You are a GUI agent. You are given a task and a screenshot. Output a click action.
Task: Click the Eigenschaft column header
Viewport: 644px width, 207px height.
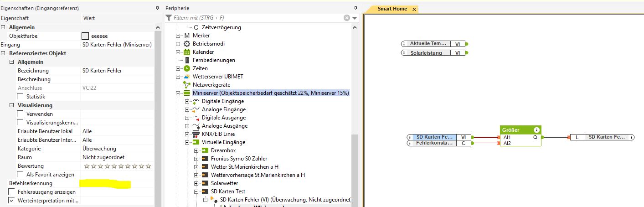(15, 18)
